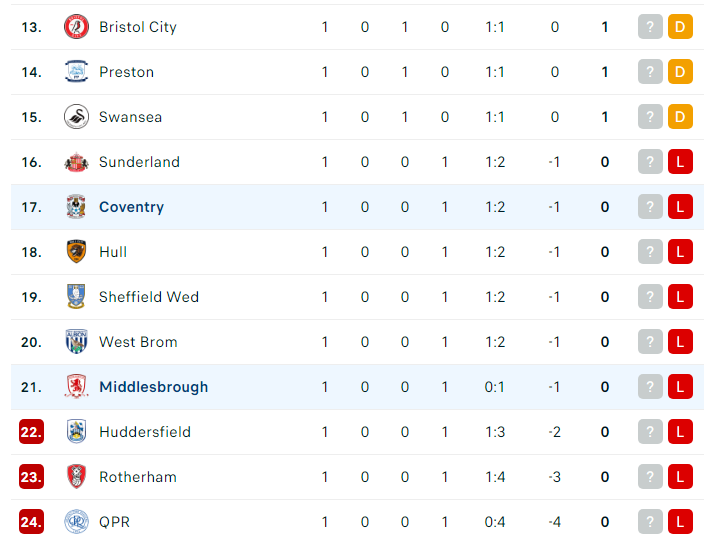Click the red relegation rank 22 badge
This screenshot has width=704, height=543.
[31, 432]
